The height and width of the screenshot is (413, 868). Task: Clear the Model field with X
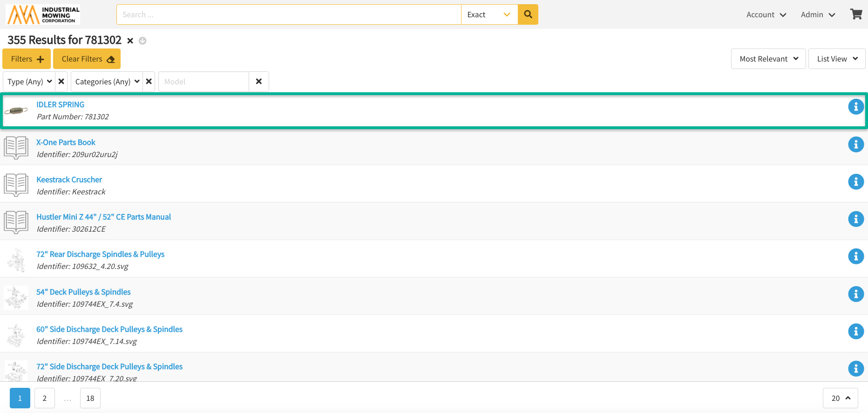tap(258, 82)
